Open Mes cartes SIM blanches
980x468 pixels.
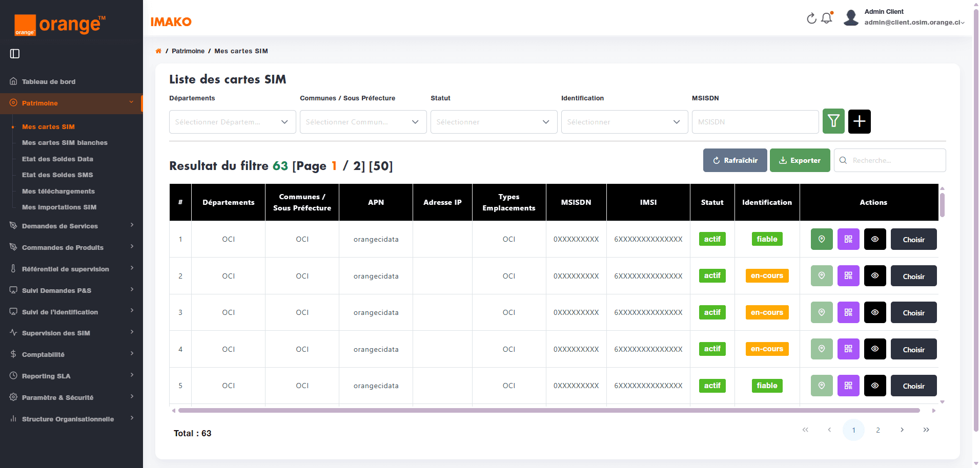coord(65,143)
